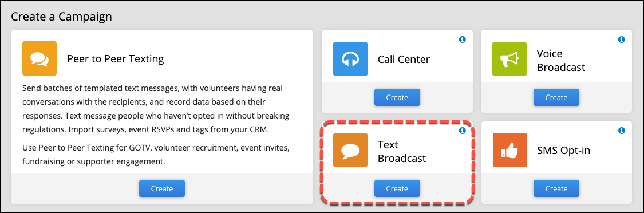Select the Peer to Peer Texting title
The image size is (644, 213).
point(116,59)
